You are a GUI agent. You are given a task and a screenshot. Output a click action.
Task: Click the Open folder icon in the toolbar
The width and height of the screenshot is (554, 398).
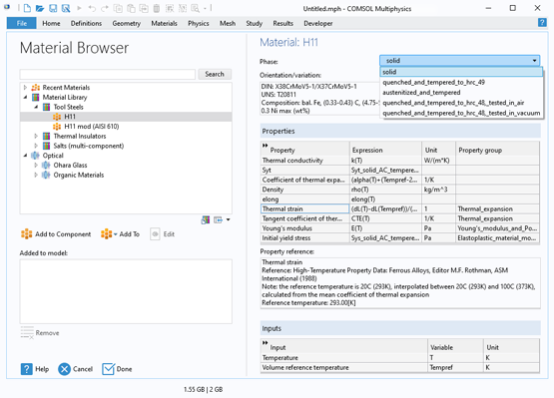tap(40, 8)
